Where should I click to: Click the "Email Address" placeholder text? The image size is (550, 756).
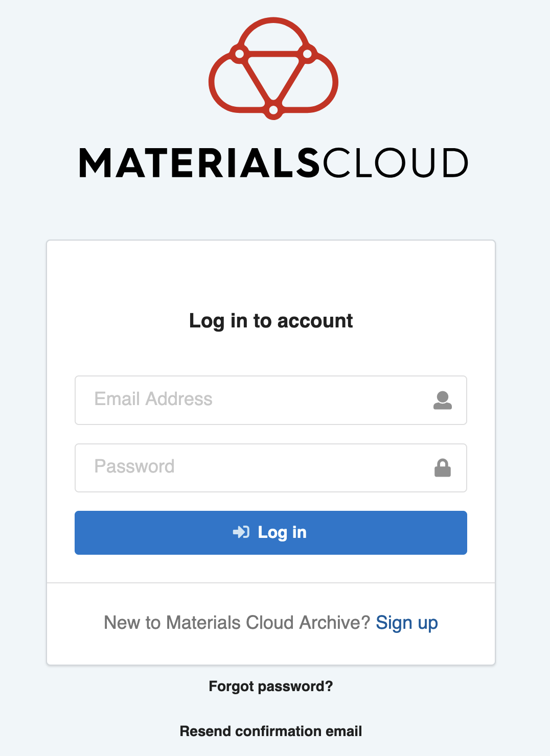click(x=153, y=399)
